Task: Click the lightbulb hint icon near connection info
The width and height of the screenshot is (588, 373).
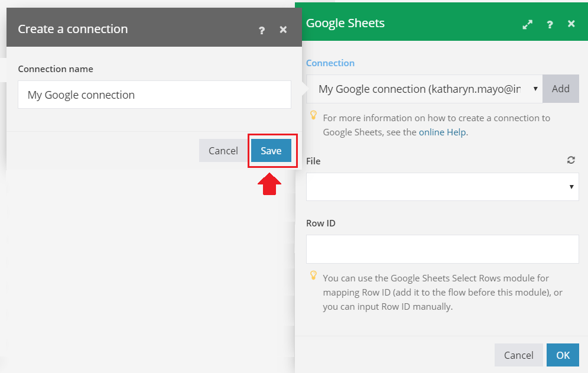Action: [313, 115]
